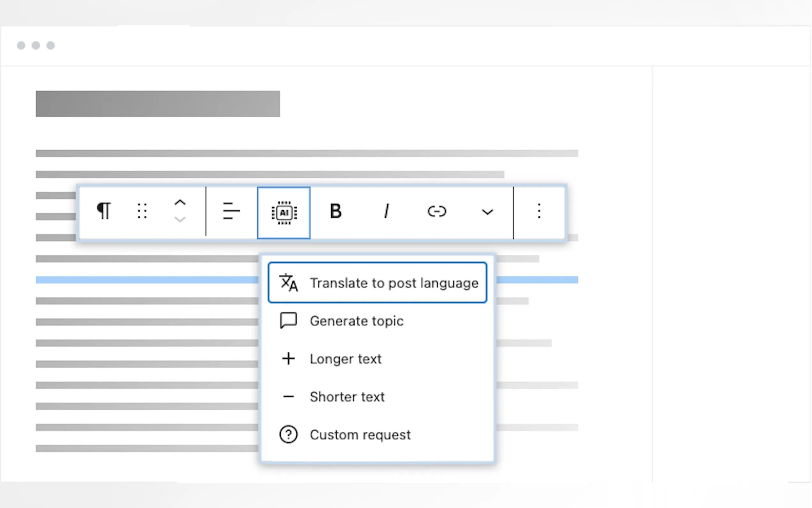This screenshot has height=508, width=812.
Task: Select the Longer text option
Action: click(345, 359)
